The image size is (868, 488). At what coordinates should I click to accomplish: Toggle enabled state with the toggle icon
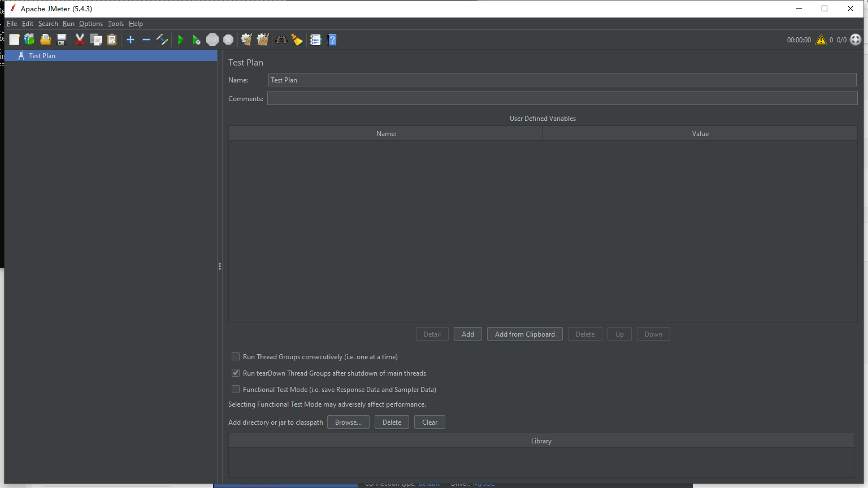[x=162, y=40]
